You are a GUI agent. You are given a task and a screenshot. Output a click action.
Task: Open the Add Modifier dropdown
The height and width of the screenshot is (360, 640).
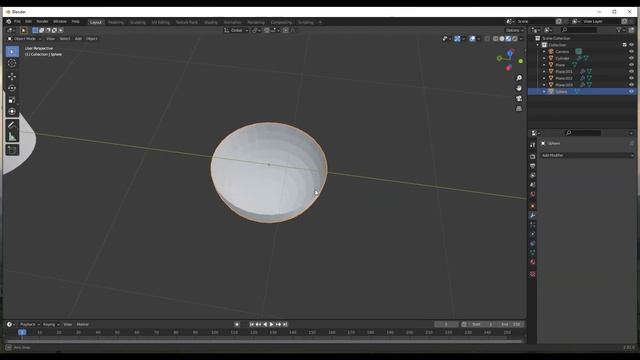[587, 156]
